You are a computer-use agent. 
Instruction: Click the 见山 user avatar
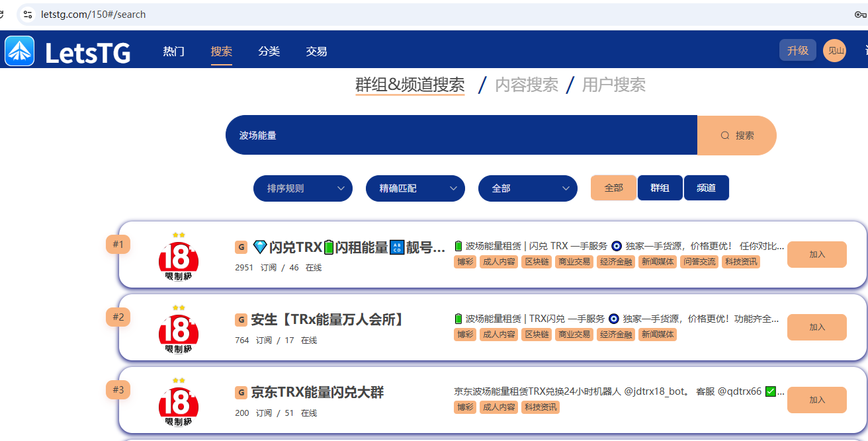(x=834, y=51)
